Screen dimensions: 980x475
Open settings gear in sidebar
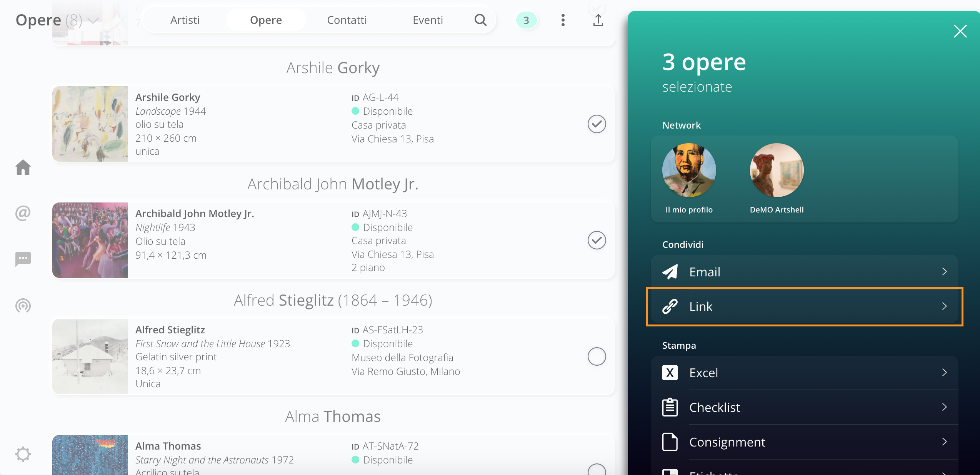23,454
